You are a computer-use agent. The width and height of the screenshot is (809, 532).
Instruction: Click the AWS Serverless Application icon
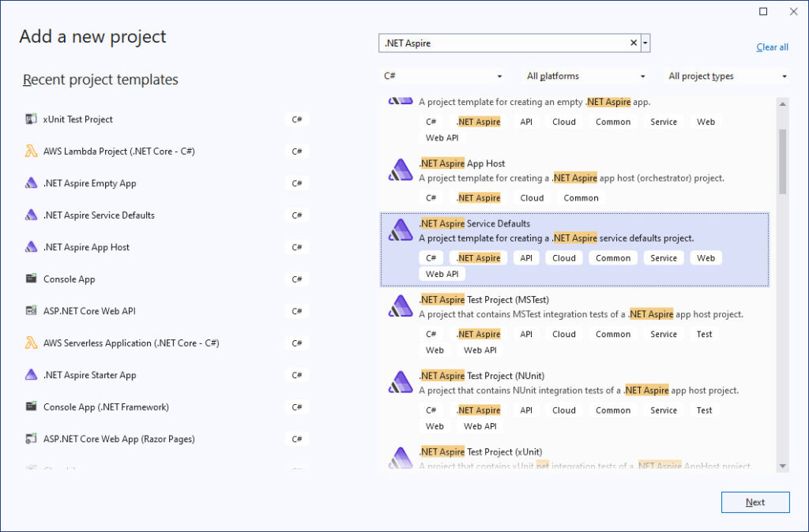coord(31,343)
